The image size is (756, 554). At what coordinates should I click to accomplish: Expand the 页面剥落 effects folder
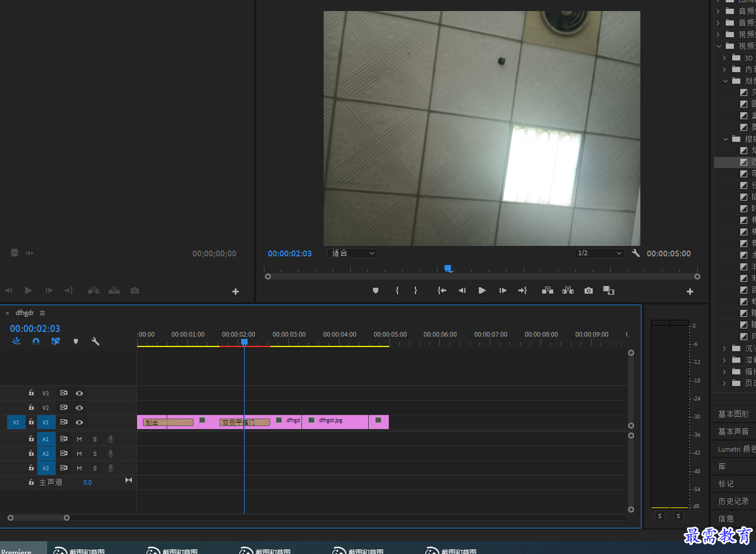tap(725, 383)
